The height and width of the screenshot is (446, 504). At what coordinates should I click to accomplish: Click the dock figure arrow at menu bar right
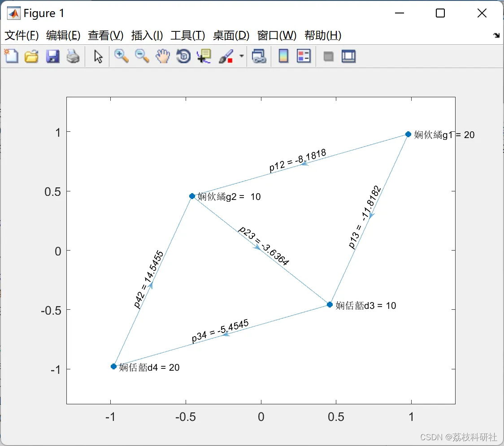point(497,35)
